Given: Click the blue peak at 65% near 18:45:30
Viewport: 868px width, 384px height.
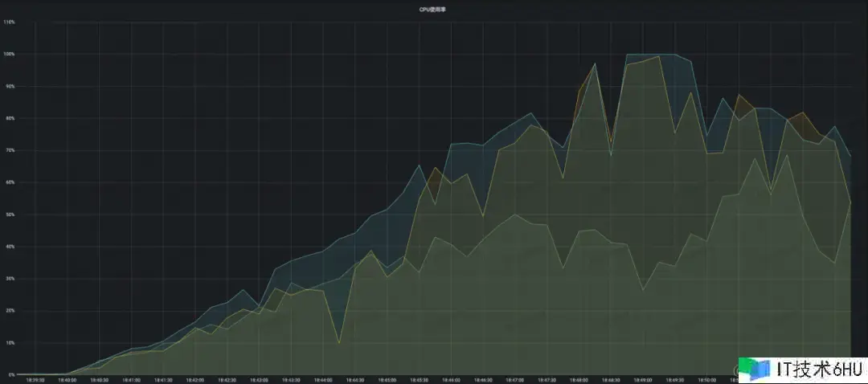Looking at the screenshot, I should [x=420, y=165].
